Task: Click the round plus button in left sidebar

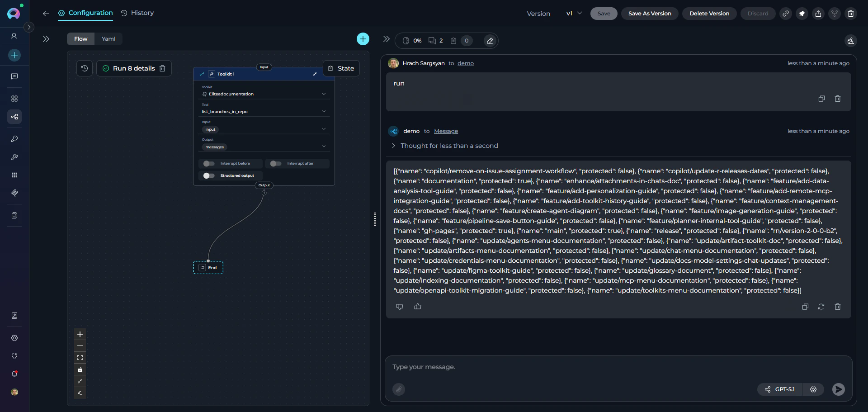Action: [14, 55]
